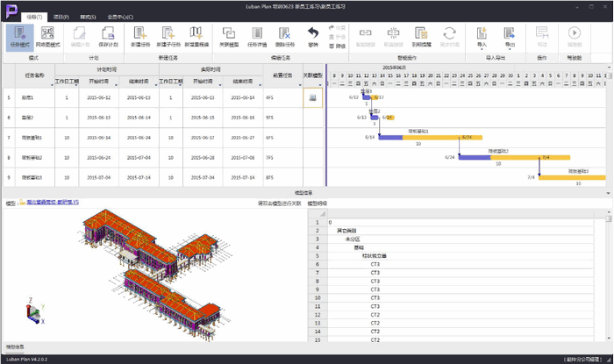The image size is (614, 364).
Task: Open the 会员中心 menu tab
Action: click(120, 16)
